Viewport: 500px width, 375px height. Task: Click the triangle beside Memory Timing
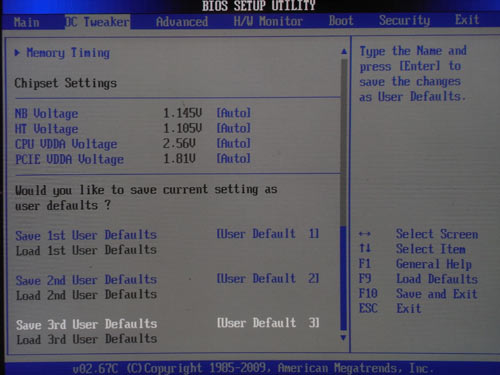tap(17, 52)
